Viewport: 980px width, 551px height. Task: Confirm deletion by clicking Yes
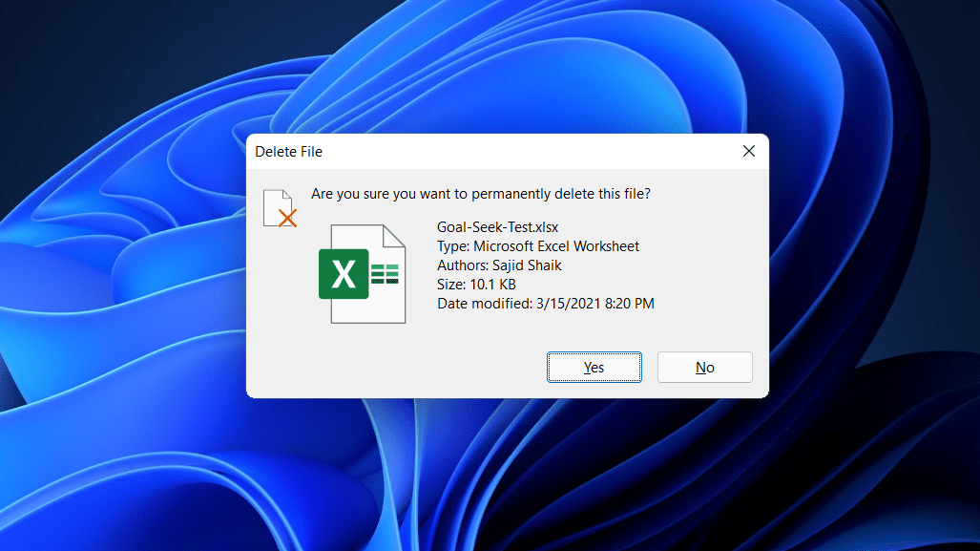point(594,367)
